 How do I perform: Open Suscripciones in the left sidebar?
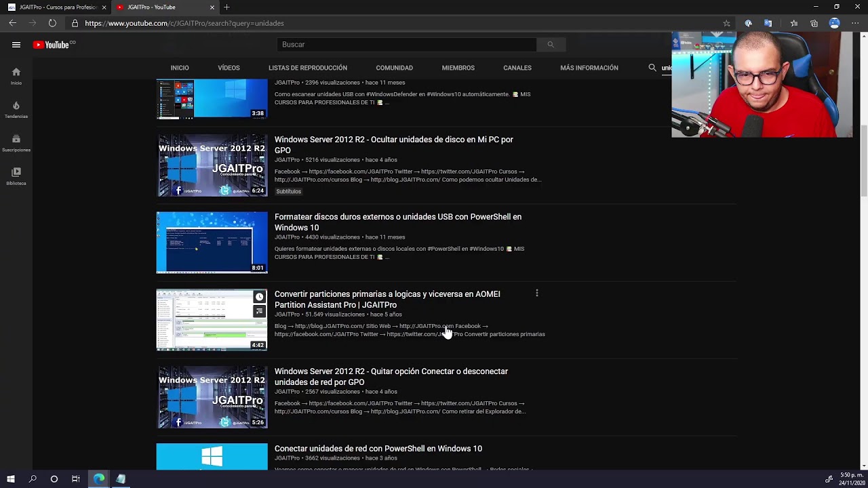pyautogui.click(x=16, y=143)
